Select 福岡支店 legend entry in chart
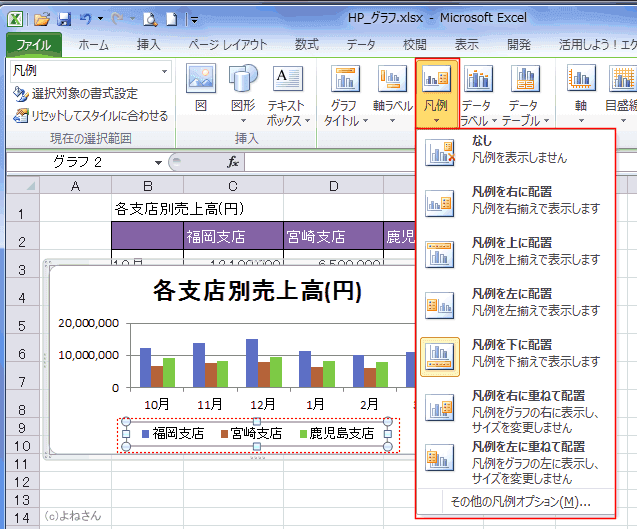Image resolution: width=637 pixels, height=529 pixels. [173, 434]
